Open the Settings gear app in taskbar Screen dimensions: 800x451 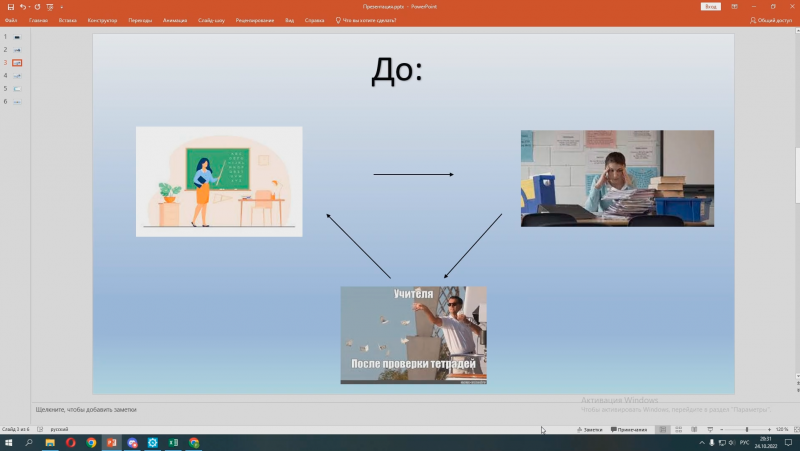(153, 443)
